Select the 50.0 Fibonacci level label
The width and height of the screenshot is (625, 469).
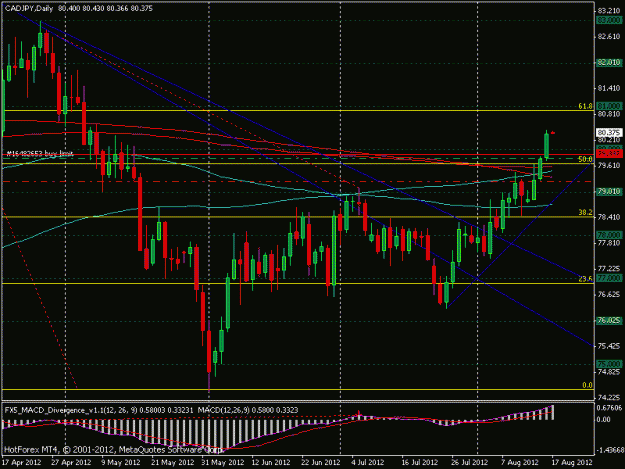pos(586,159)
